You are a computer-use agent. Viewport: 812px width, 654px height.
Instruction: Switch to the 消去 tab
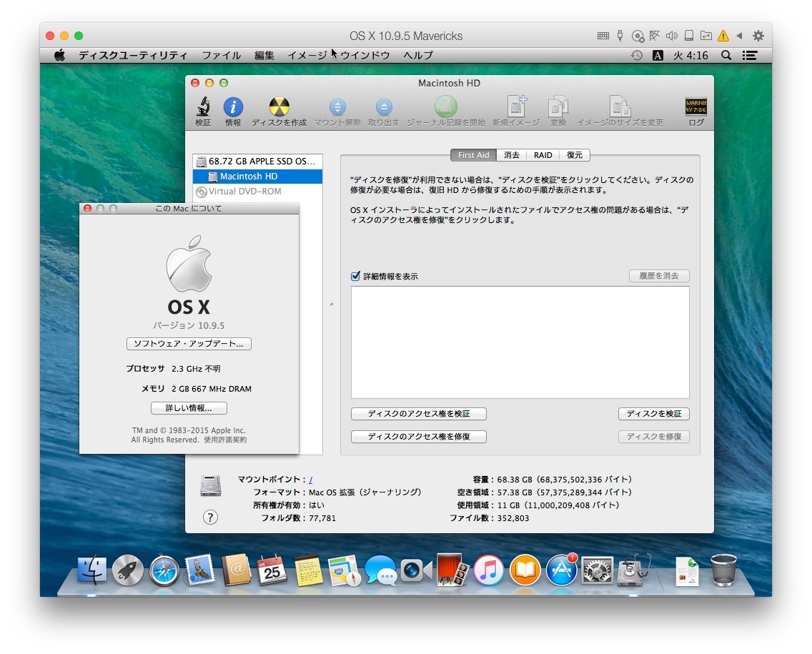click(x=512, y=155)
